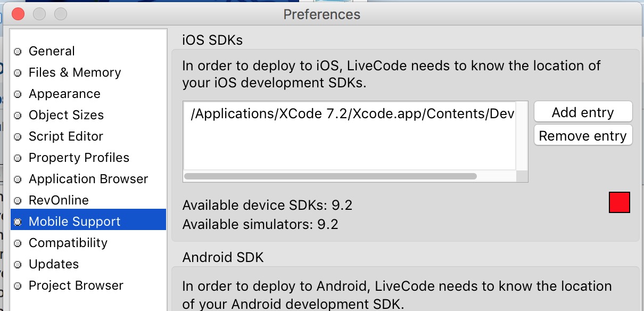Open Project Browser preferences
This screenshot has height=311, width=644.
[76, 285]
